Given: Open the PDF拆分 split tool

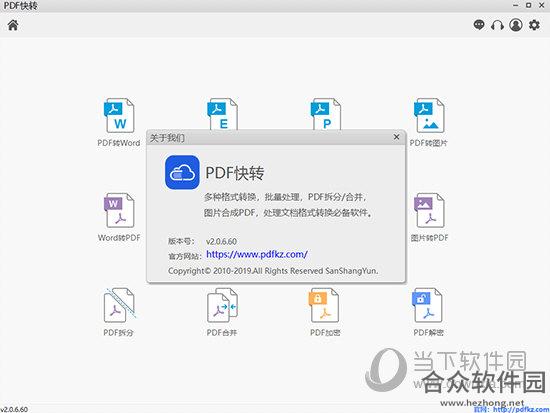Looking at the screenshot, I should pyautogui.click(x=119, y=305).
